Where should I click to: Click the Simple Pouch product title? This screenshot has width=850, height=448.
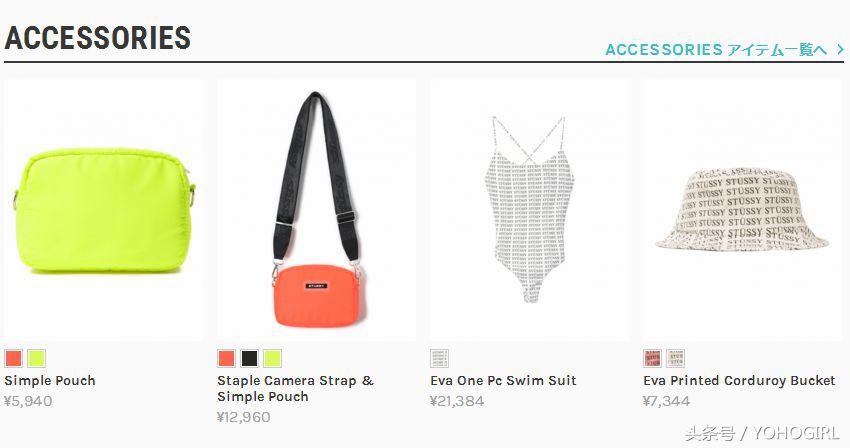tap(50, 381)
